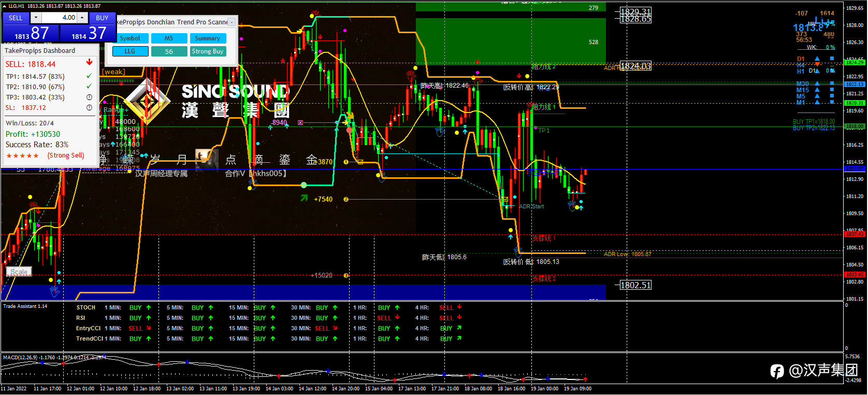The image size is (868, 395).
Task: Select the blue hand icon at bottom left
Action: pos(54,291)
